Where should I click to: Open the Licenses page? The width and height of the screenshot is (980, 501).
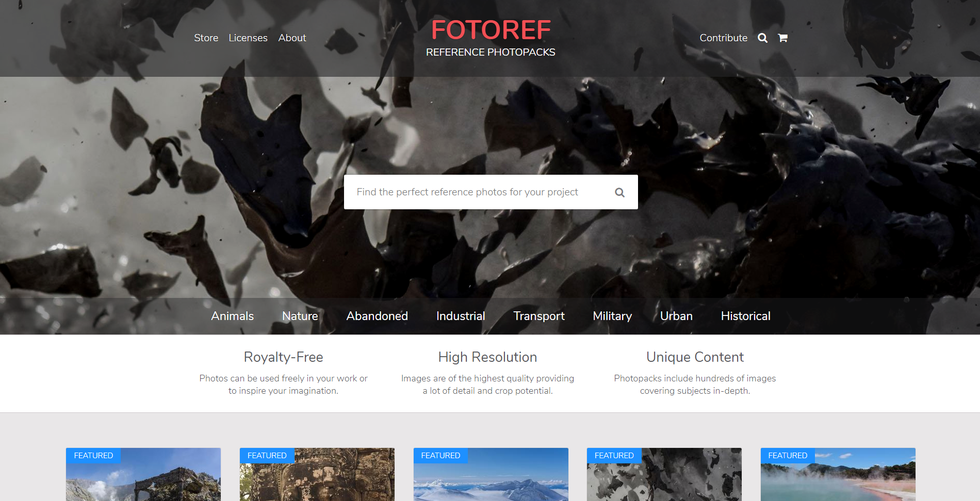(x=248, y=38)
